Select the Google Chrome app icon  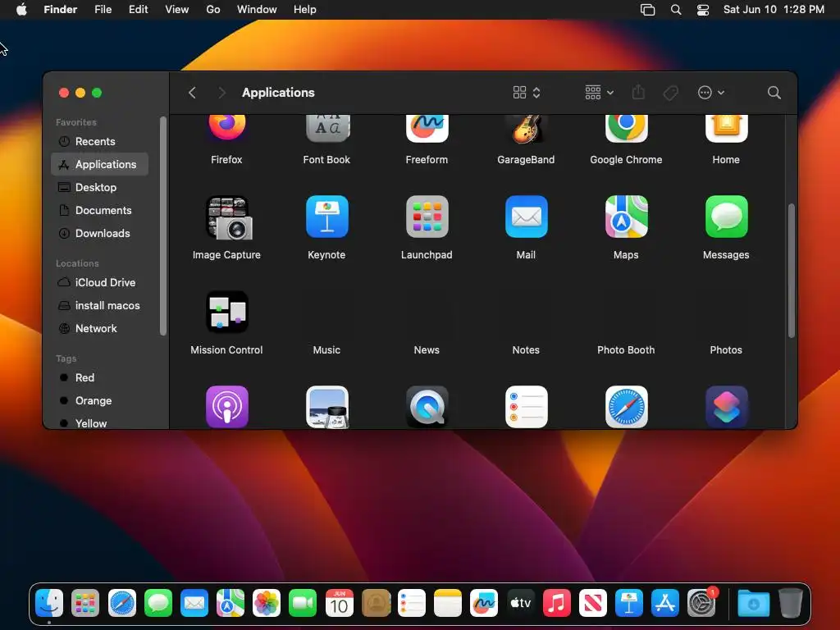pos(626,129)
